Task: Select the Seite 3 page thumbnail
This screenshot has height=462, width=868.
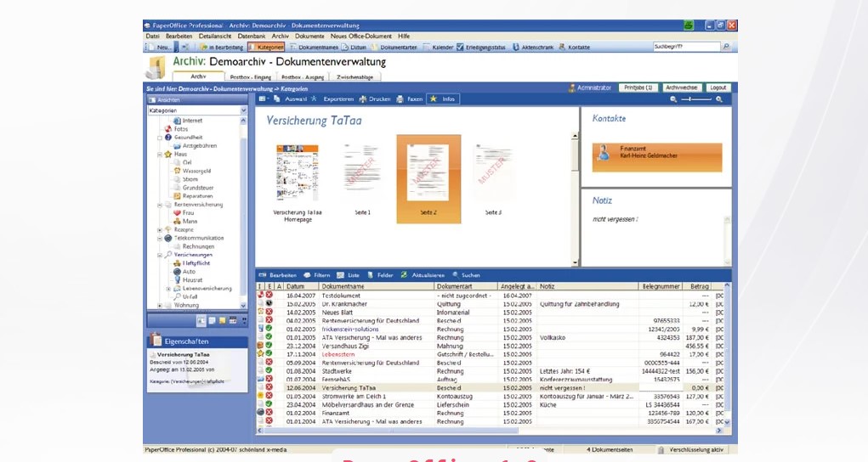Action: tap(493, 179)
